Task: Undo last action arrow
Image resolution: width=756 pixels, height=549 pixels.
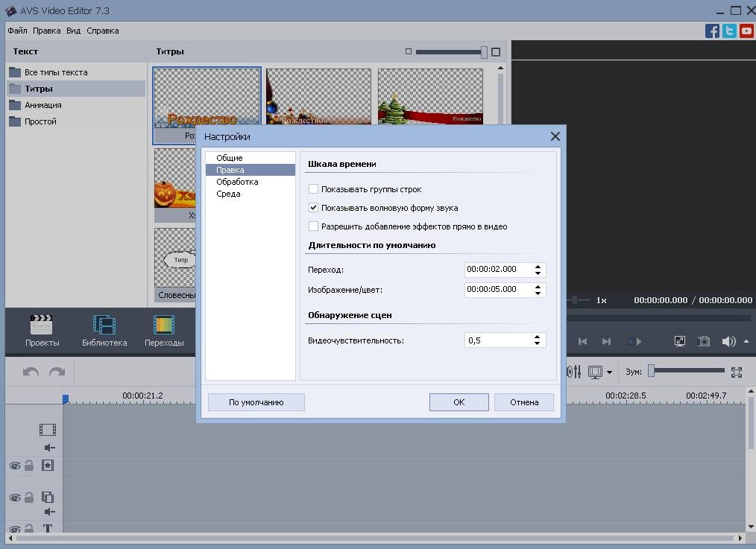Action: 31,372
